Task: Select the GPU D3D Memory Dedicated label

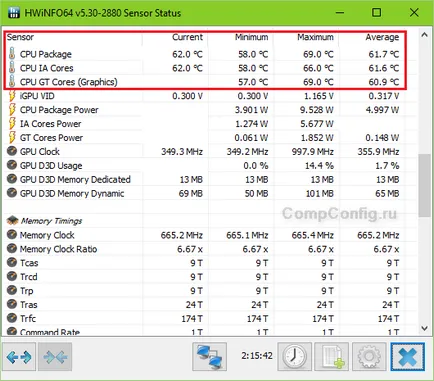Action: tap(75, 179)
